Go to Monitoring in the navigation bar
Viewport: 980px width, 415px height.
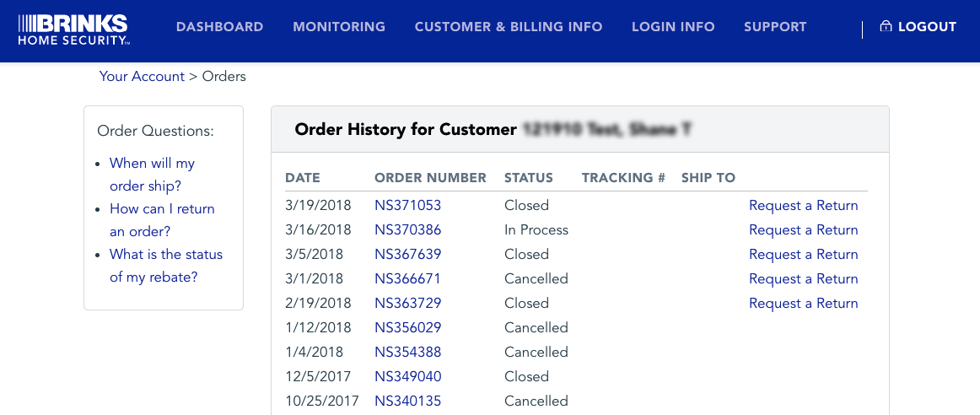(339, 27)
